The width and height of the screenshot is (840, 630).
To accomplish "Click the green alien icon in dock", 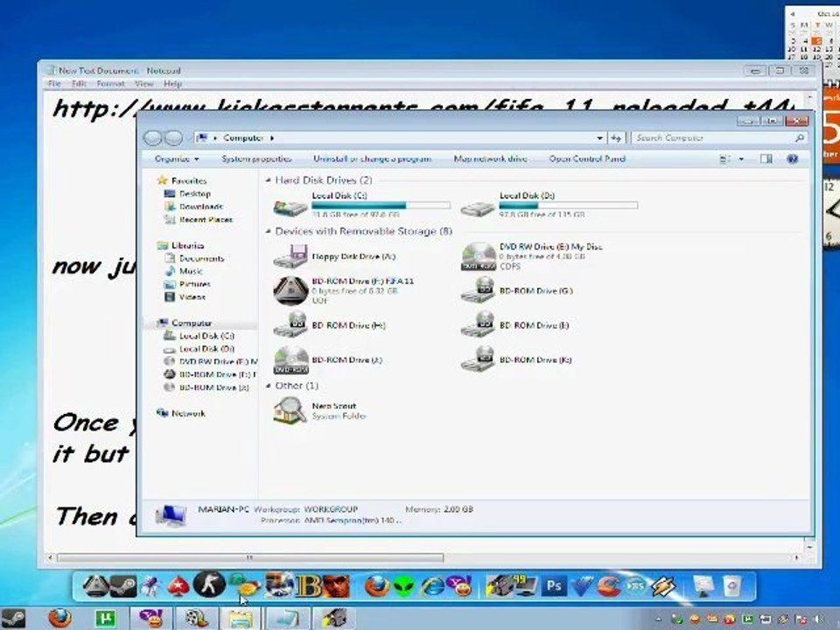I will (405, 587).
